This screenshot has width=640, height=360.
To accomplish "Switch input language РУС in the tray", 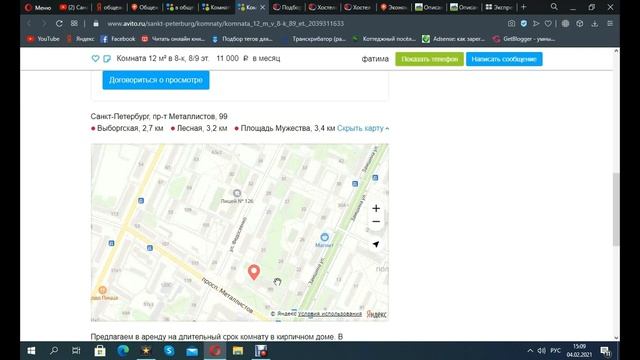I will (x=556, y=351).
